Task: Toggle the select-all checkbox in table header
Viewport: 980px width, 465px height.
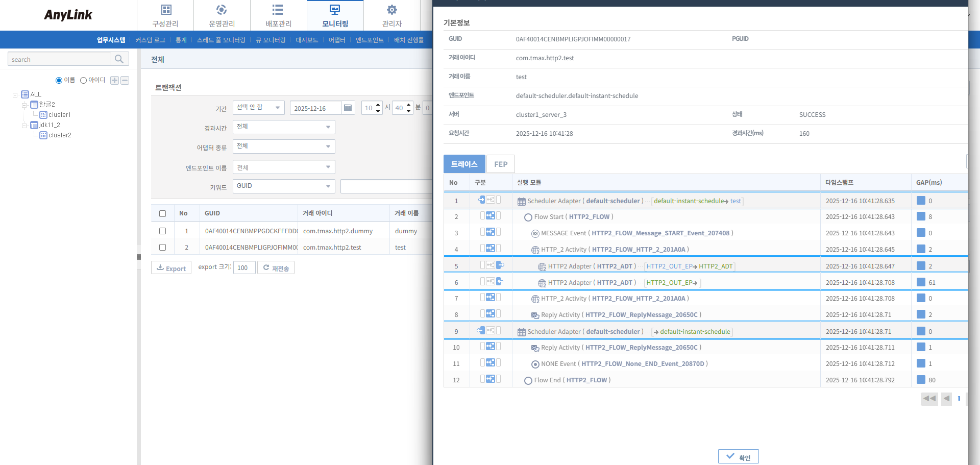Action: (x=163, y=213)
